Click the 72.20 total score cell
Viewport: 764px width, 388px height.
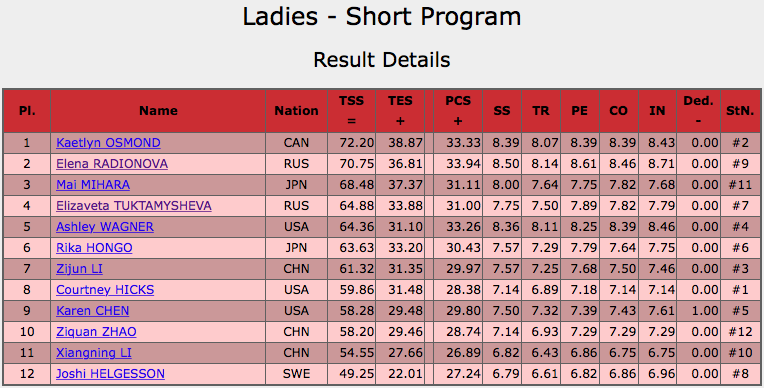pos(352,143)
